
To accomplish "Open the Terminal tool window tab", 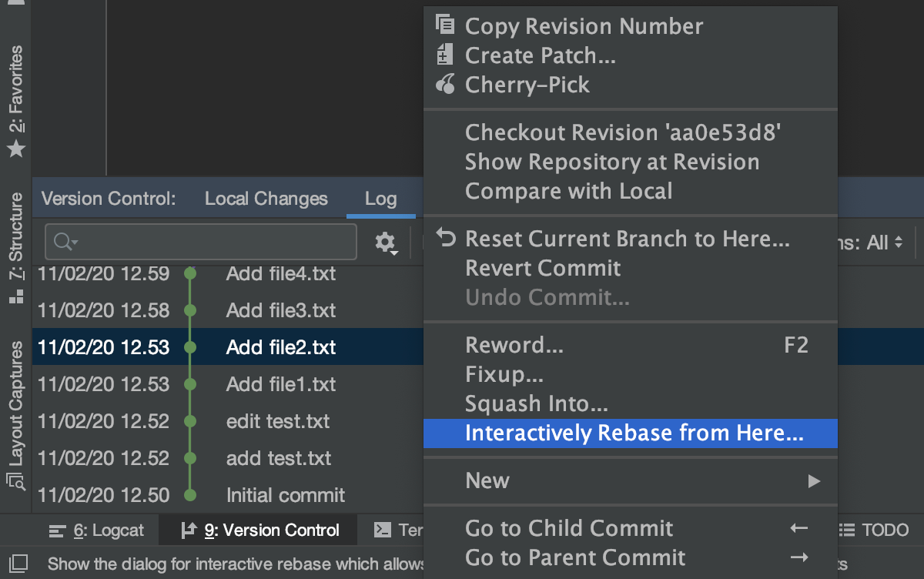I will [x=399, y=530].
